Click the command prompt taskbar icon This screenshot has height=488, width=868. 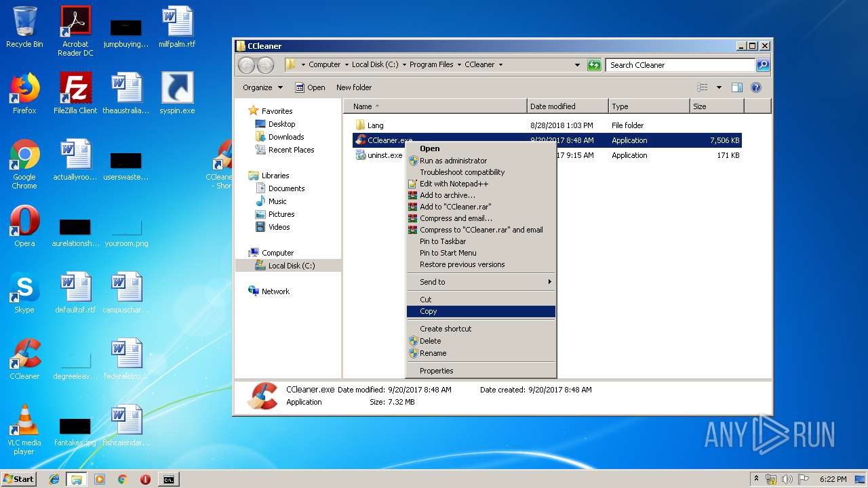point(168,479)
